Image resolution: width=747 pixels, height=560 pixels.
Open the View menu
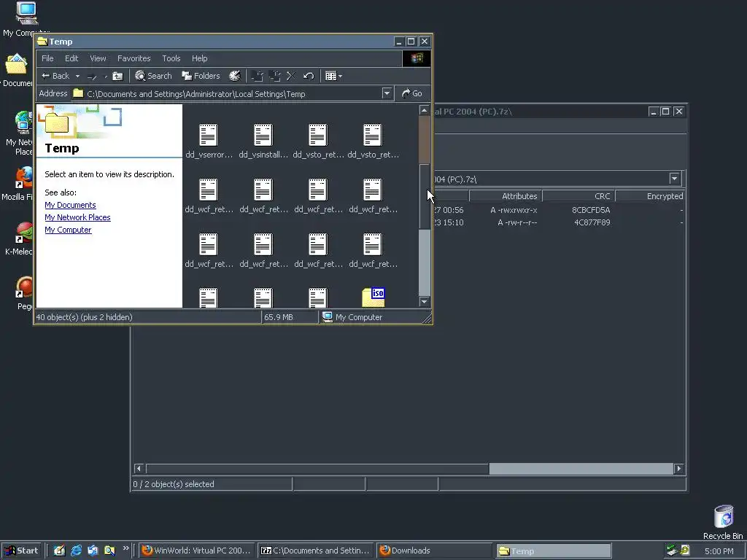coord(98,58)
